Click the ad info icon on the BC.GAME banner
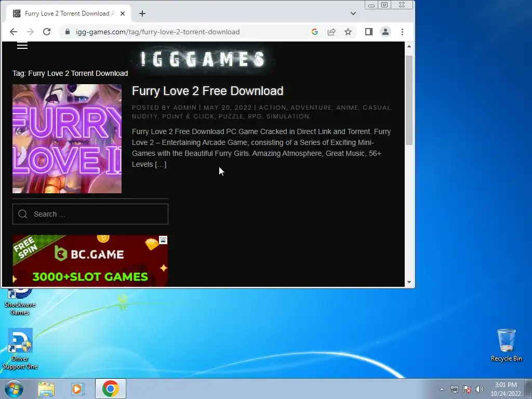Viewport: 532px width, 399px height. tap(163, 240)
